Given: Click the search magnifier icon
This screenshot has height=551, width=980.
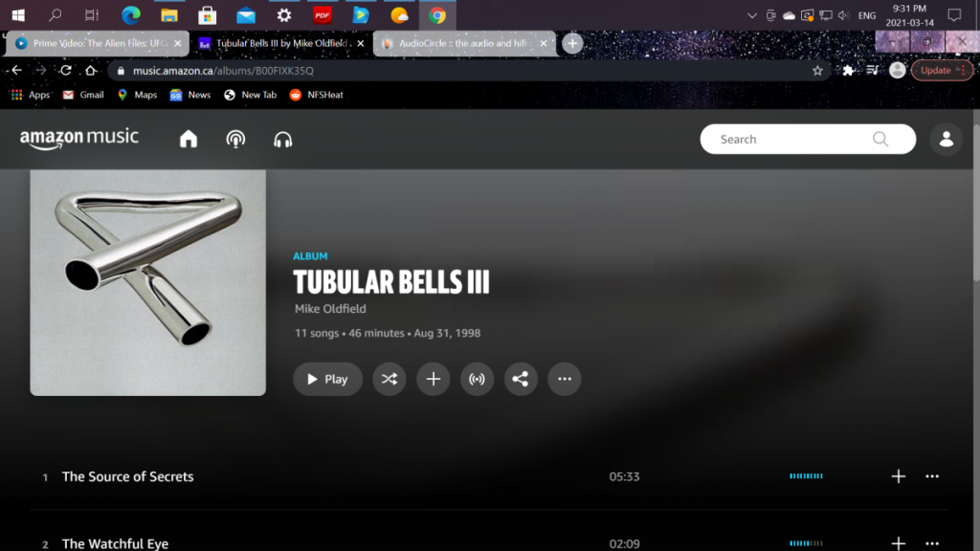Looking at the screenshot, I should point(880,139).
